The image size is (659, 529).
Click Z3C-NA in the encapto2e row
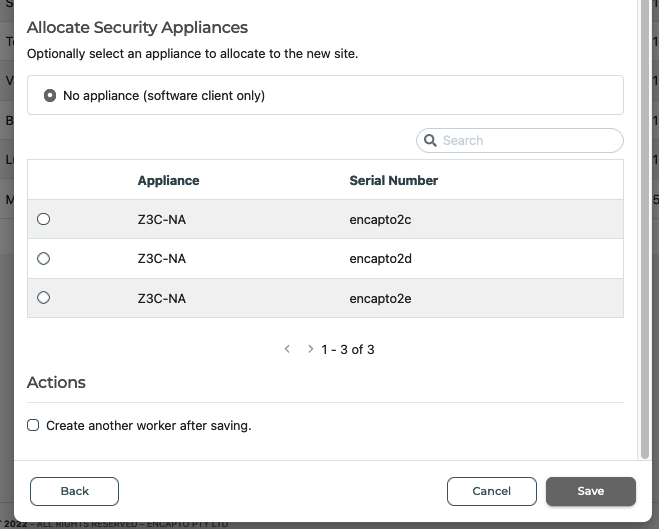[162, 298]
